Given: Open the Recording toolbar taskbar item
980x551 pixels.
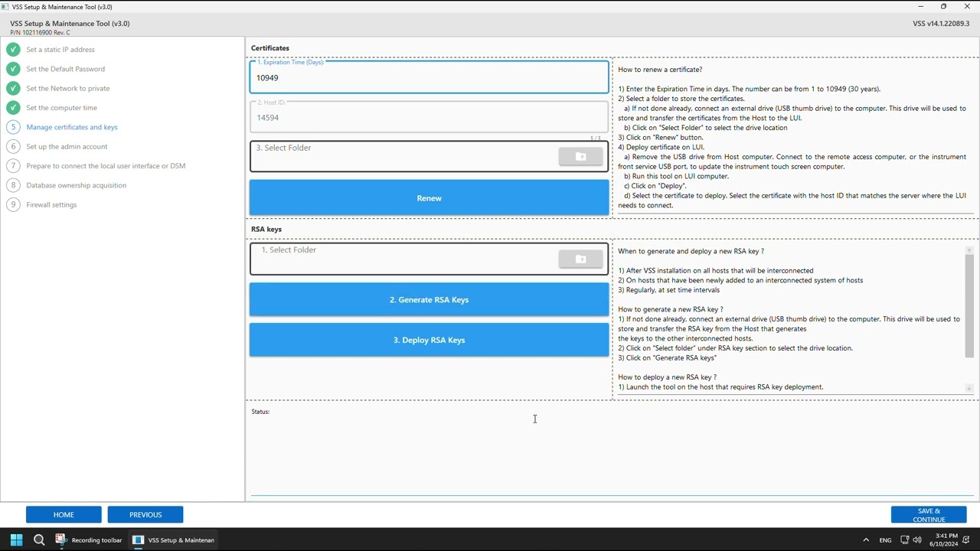Looking at the screenshot, I should (x=89, y=540).
